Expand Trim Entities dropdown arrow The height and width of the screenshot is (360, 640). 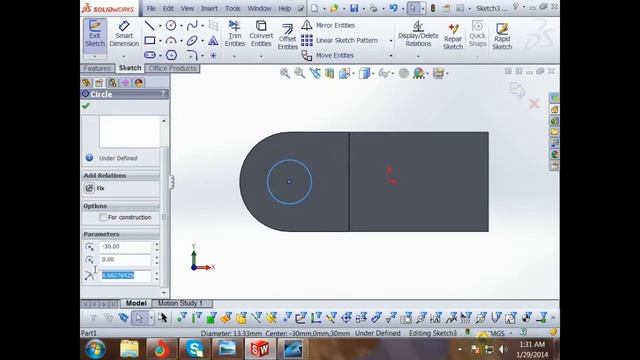[x=235, y=56]
